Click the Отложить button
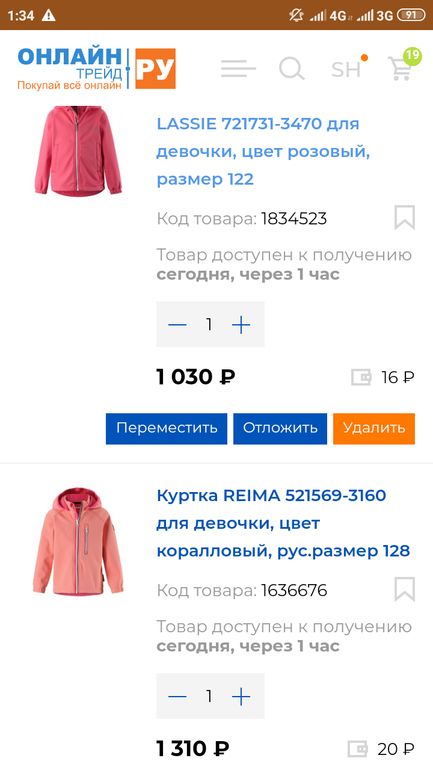 click(280, 429)
